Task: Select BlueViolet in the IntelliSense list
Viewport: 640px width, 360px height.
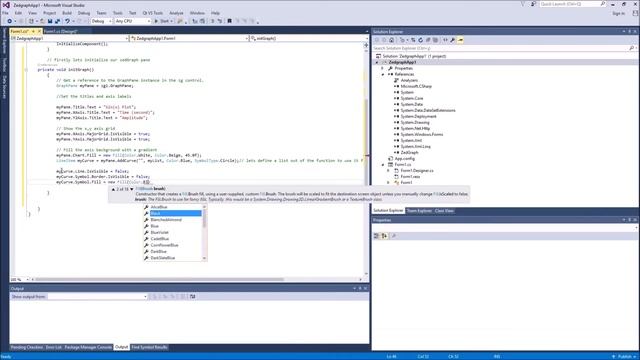Action: tap(173, 233)
